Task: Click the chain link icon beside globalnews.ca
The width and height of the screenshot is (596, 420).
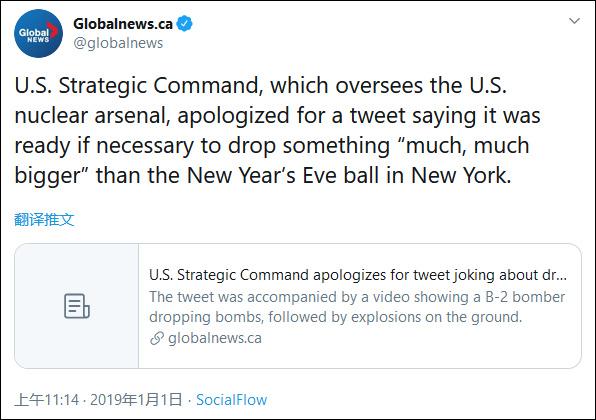Action: [157, 338]
